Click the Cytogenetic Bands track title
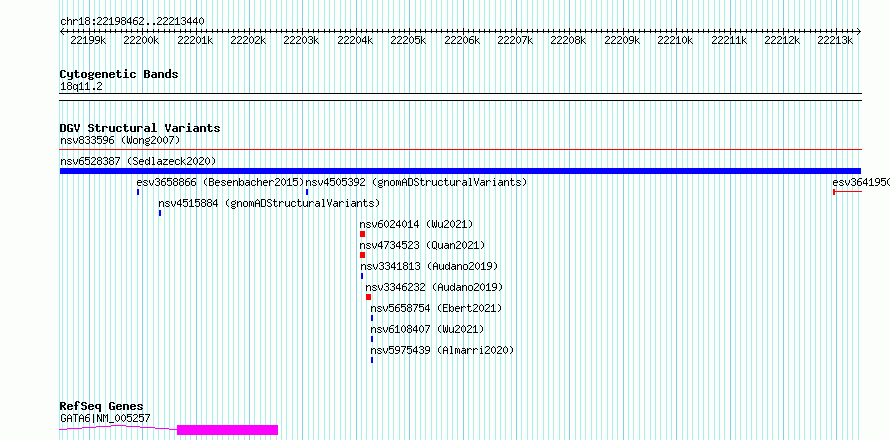Image resolution: width=890 pixels, height=440 pixels. point(119,74)
